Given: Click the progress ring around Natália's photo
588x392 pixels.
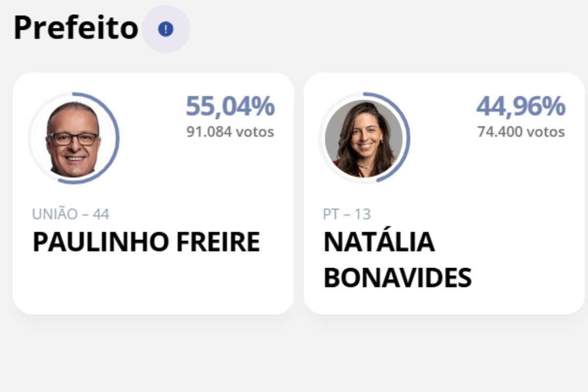Looking at the screenshot, I should [x=408, y=139].
